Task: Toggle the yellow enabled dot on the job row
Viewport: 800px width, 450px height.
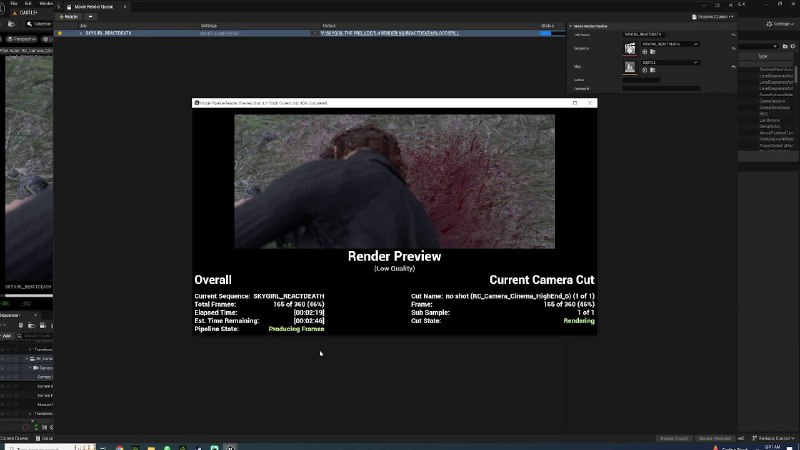Action: coord(60,33)
